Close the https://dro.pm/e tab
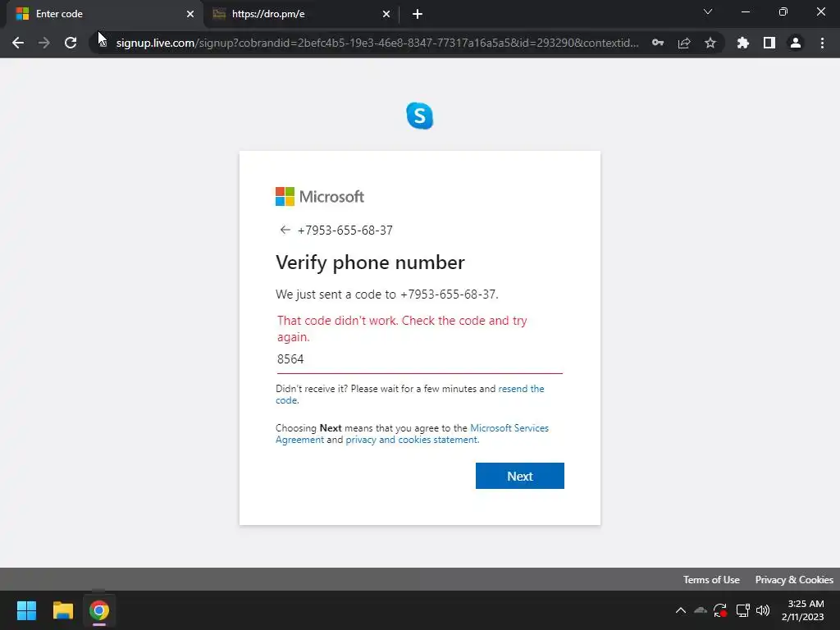 click(386, 14)
